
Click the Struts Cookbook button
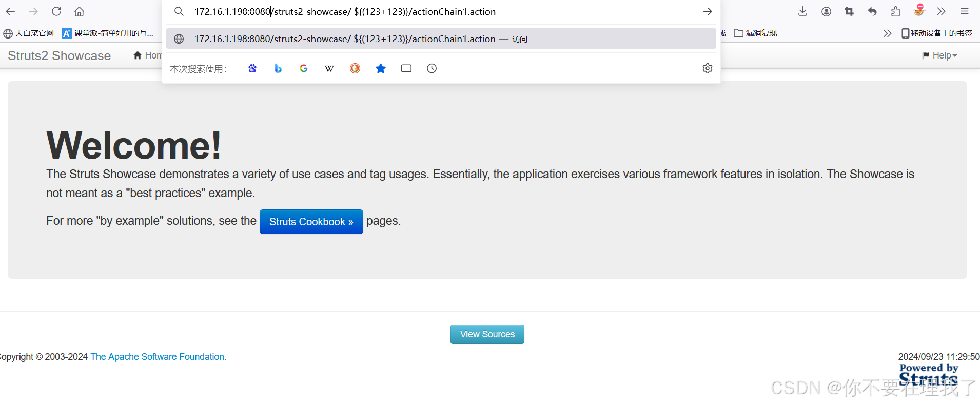tap(311, 222)
